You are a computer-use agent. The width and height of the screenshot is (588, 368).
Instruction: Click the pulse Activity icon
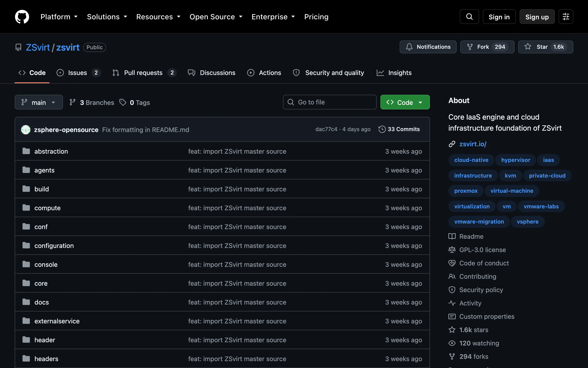[452, 303]
